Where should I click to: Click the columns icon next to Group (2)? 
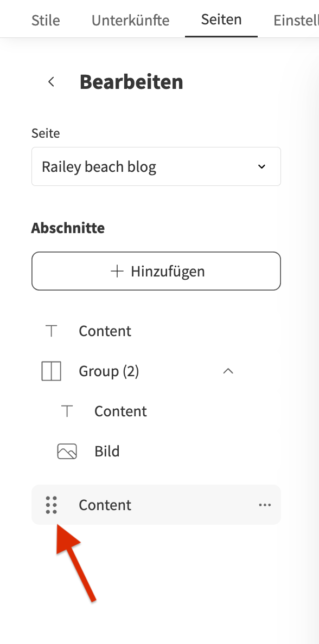(x=52, y=371)
